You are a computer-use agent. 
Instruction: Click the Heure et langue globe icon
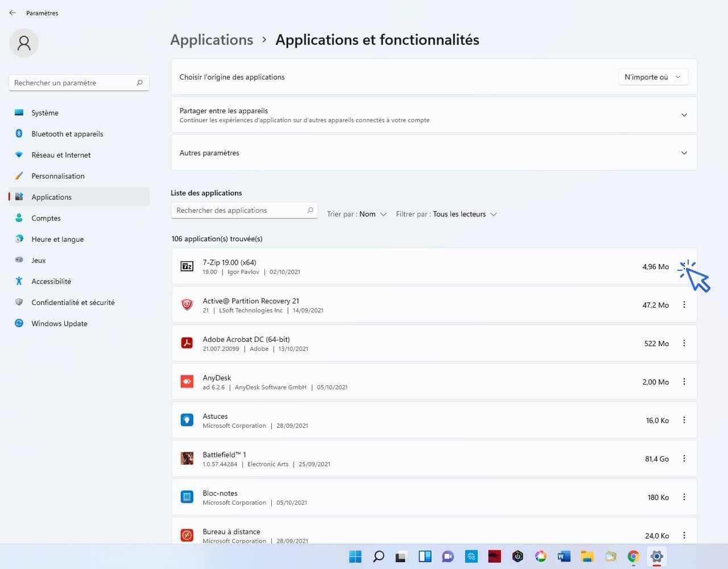click(x=19, y=239)
